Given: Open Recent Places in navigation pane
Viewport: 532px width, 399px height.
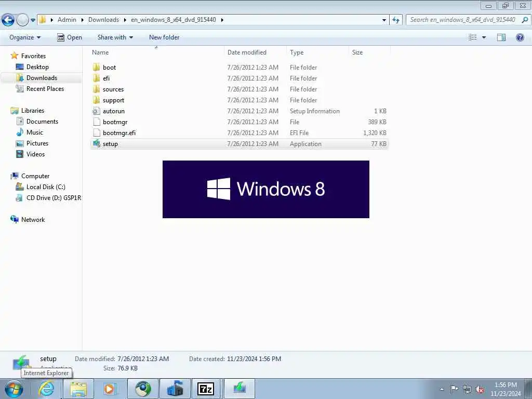Looking at the screenshot, I should click(45, 88).
